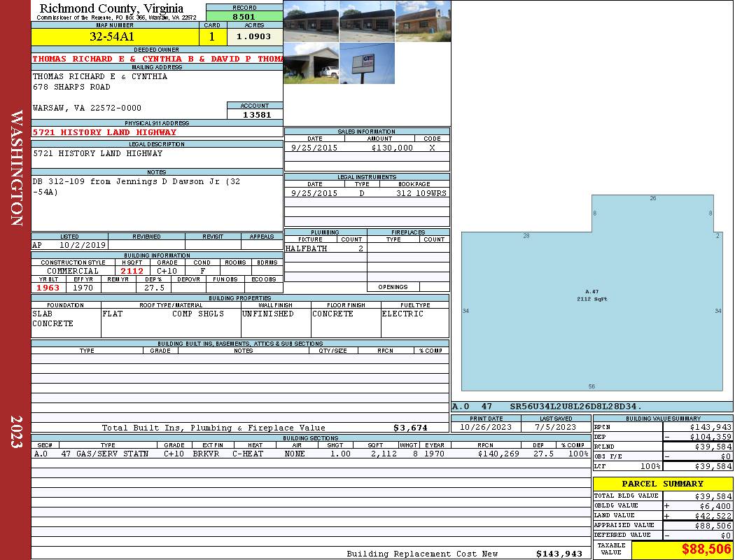
Task: Open the first building photo thumbnail
Action: point(311,22)
